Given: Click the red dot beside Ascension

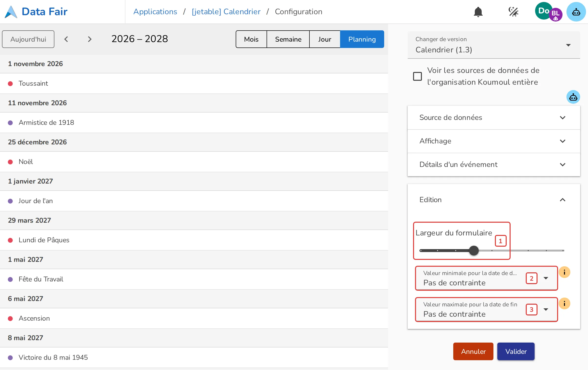Looking at the screenshot, I should coord(10,319).
